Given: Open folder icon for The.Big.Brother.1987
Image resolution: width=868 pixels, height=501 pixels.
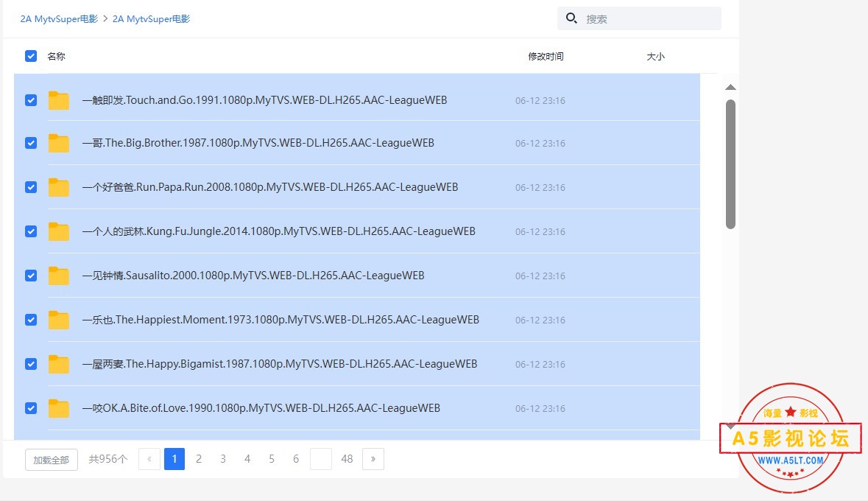Looking at the screenshot, I should [59, 143].
